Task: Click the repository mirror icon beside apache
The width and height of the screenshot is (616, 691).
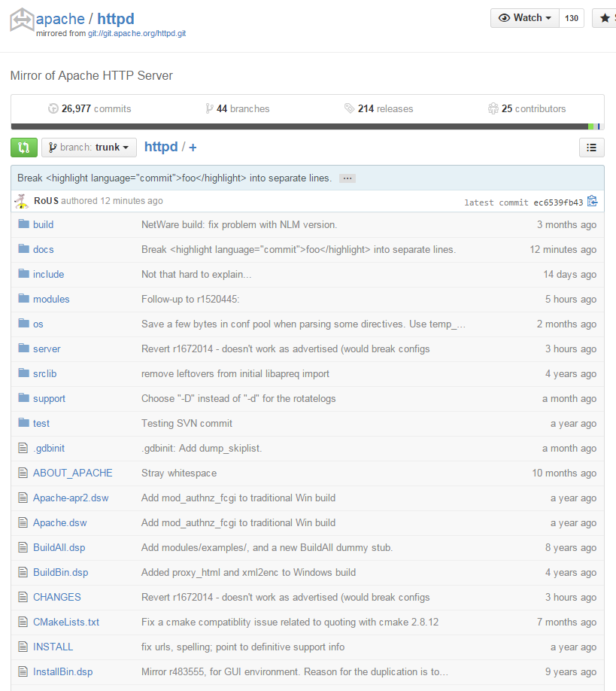Action: click(22, 20)
